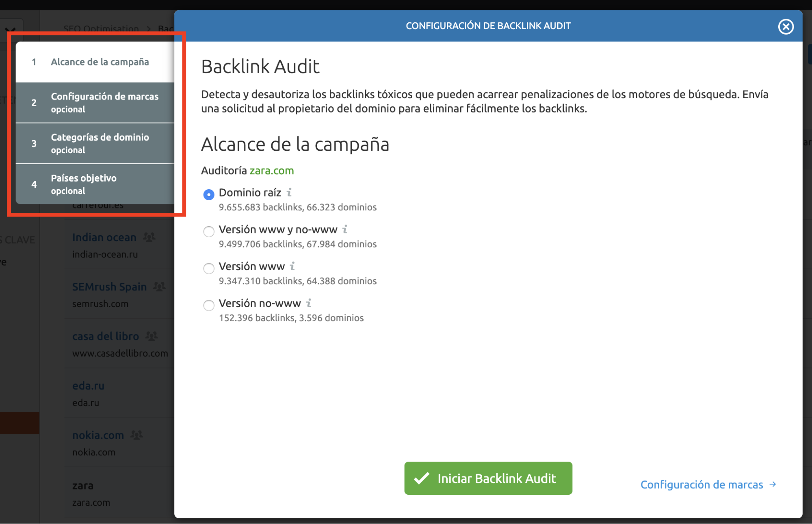The width and height of the screenshot is (812, 524).
Task: Select the Versión no-www radio option
Action: click(209, 305)
